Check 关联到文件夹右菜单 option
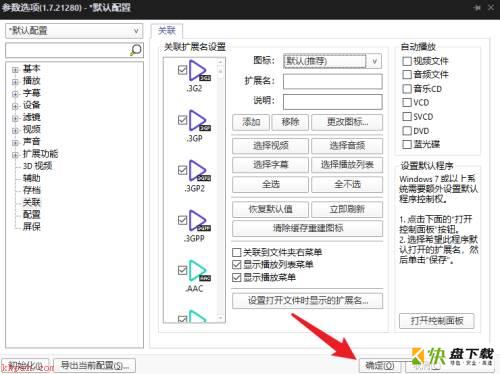This screenshot has width=500, height=374. click(236, 252)
